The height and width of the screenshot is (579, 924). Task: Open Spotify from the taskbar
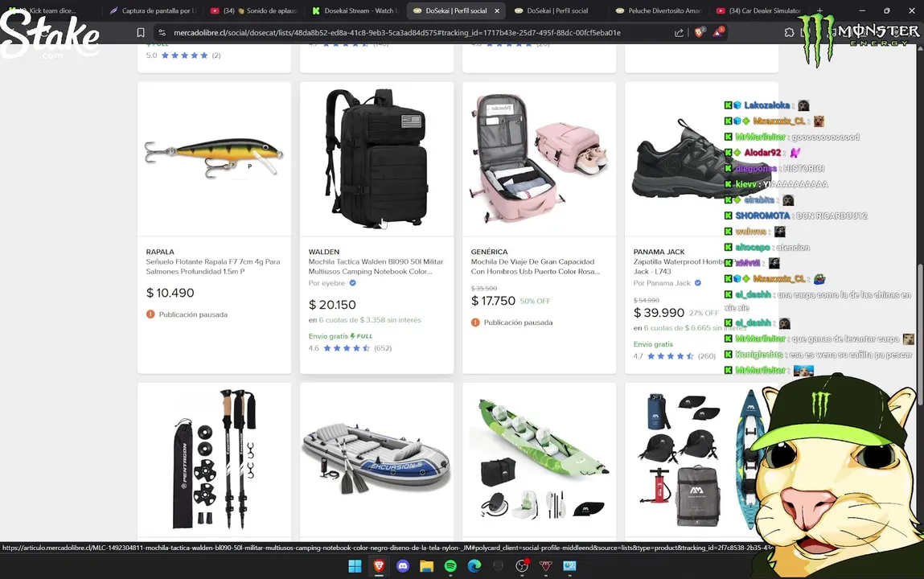point(450,566)
